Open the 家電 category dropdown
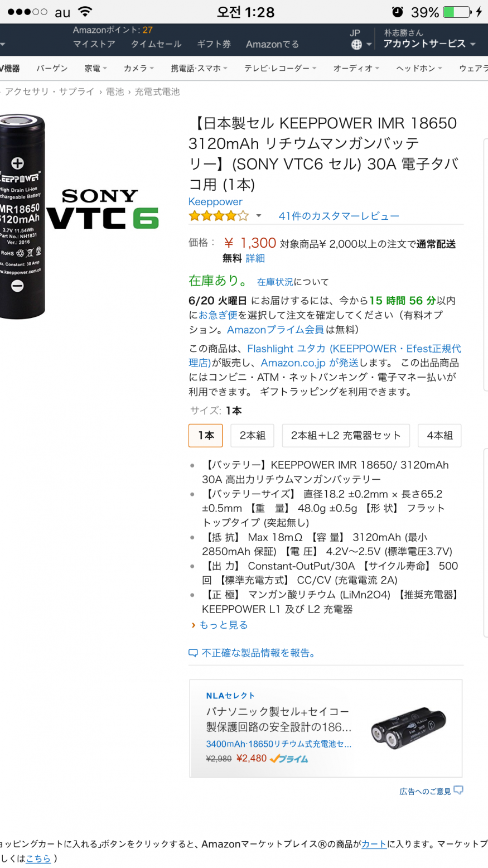The width and height of the screenshot is (488, 868). click(x=96, y=69)
